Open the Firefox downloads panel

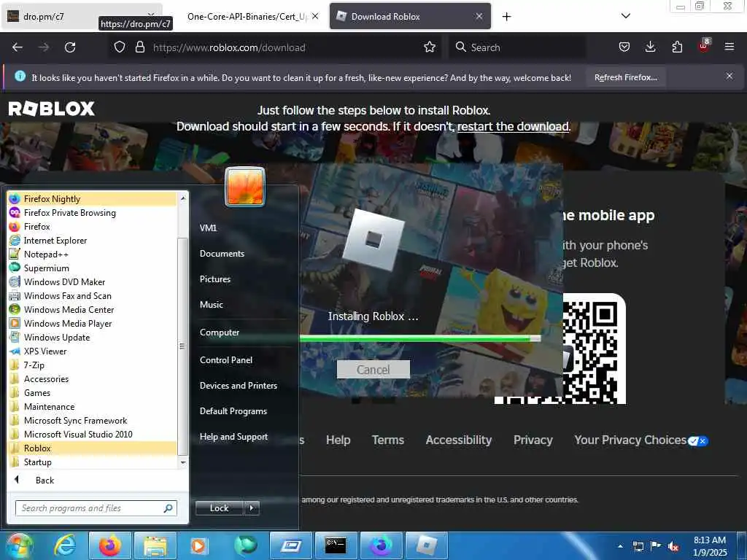[650, 47]
